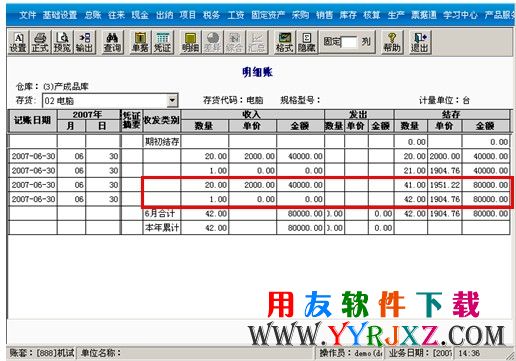Select the 41.00 balance quantity cell
The width and height of the screenshot is (516, 361).
(411, 185)
